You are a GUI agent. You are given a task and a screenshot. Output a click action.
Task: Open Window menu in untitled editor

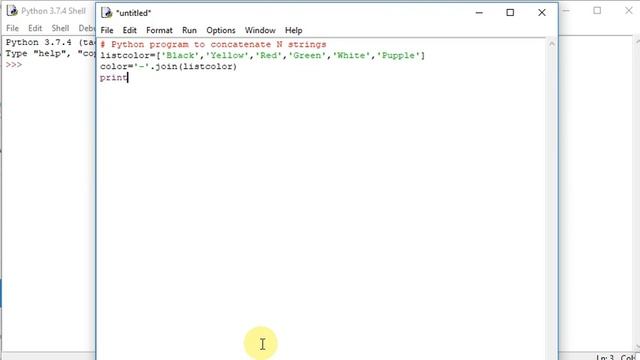(x=260, y=30)
